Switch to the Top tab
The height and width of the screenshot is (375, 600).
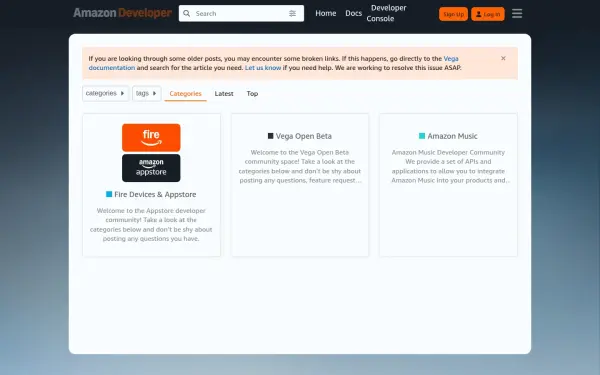[252, 94]
